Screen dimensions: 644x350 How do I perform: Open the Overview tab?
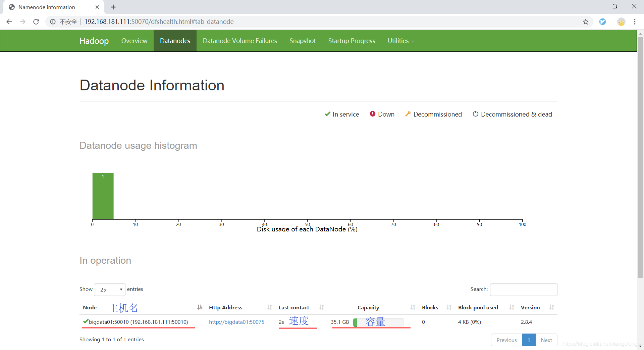134,41
